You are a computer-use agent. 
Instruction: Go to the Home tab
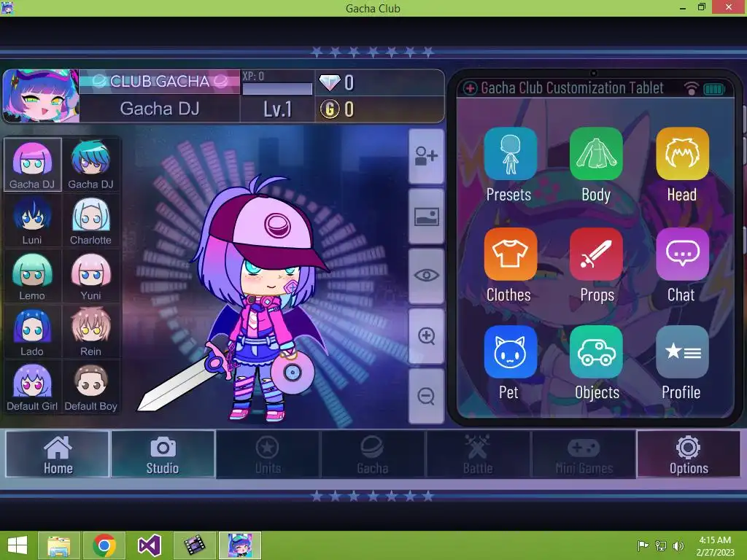coord(58,454)
